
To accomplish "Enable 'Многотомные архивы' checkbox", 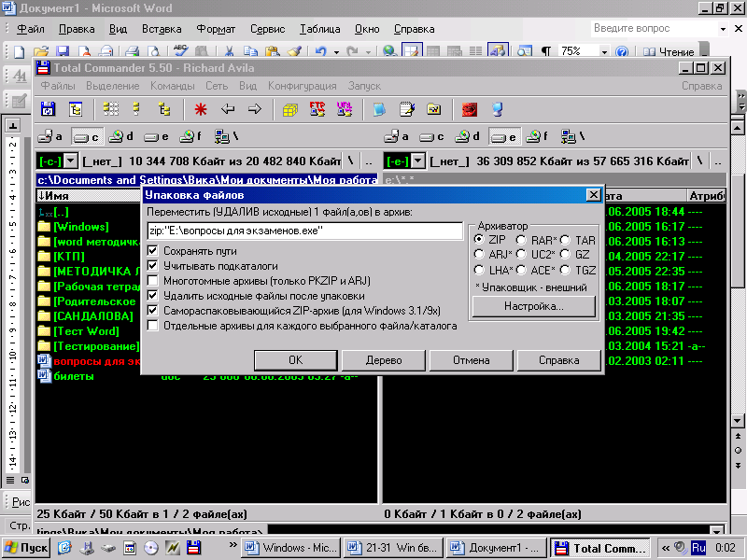I will (x=152, y=281).
